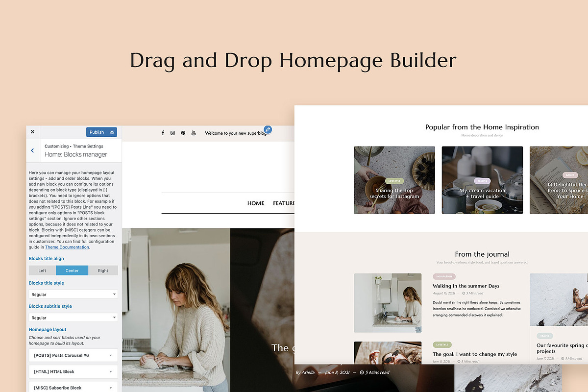Click the 'August 16, 2021' date
This screenshot has width=588, height=392.
pos(444,294)
